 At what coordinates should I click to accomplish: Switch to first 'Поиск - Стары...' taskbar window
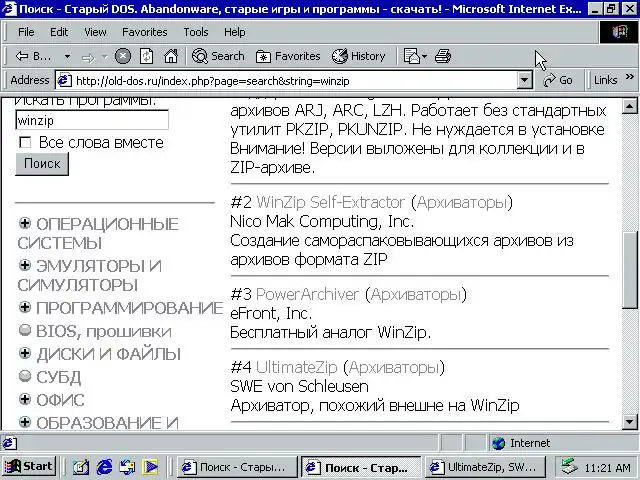[x=237, y=467]
